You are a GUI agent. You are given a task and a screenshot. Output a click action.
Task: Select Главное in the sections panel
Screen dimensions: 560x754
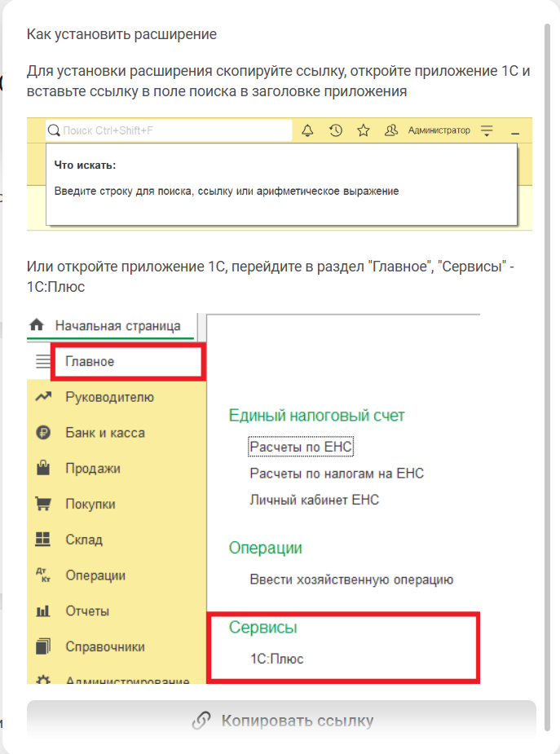tap(90, 362)
